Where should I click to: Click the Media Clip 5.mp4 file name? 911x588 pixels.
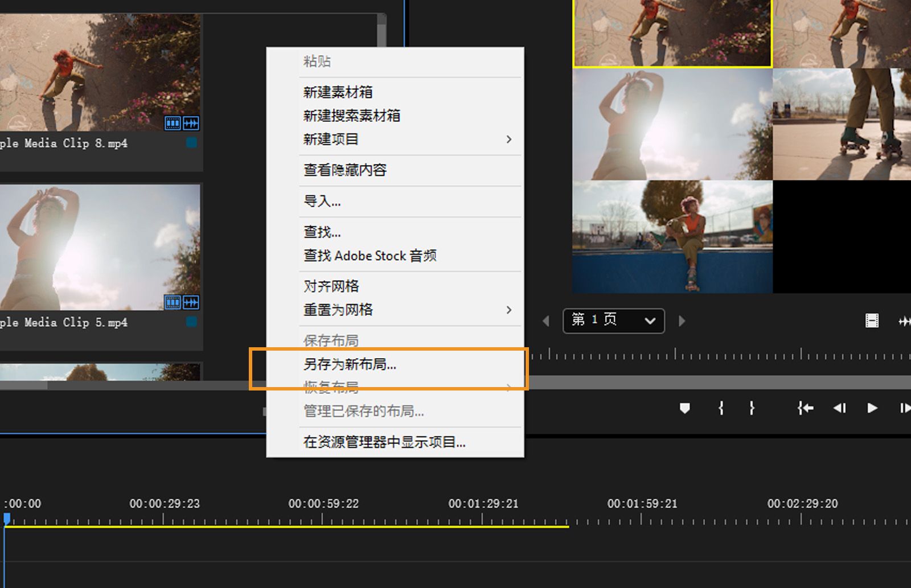(x=64, y=323)
